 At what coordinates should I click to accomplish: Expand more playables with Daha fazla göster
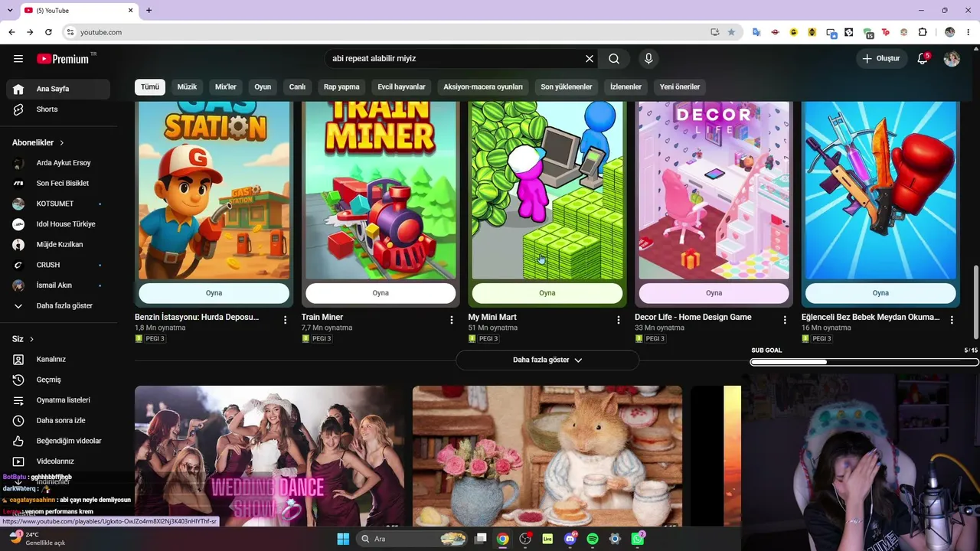click(x=547, y=360)
